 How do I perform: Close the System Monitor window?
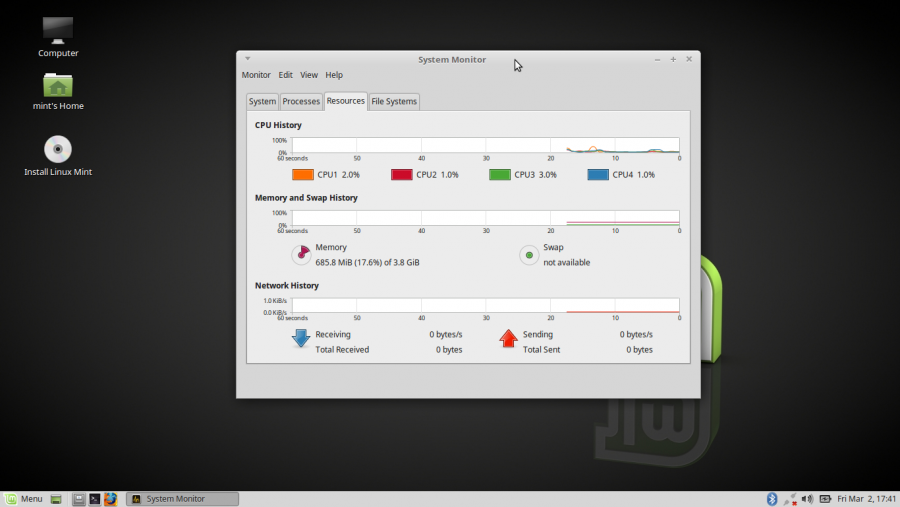[x=689, y=59]
